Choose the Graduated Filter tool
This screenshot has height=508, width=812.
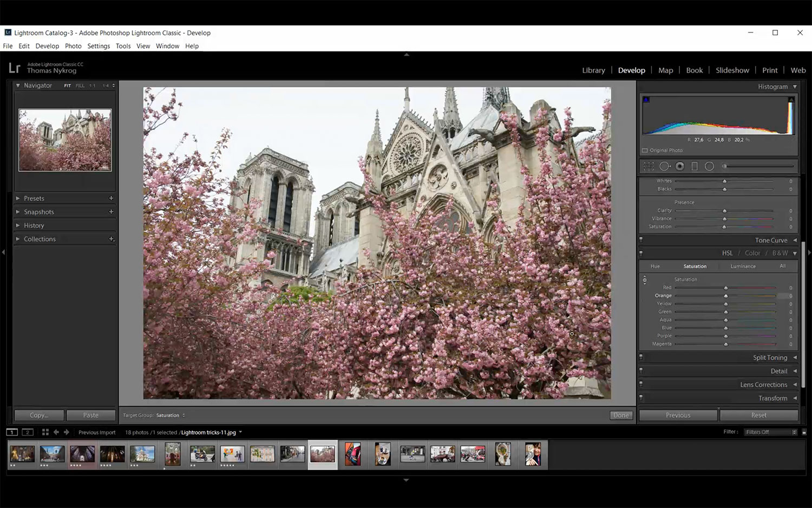[x=695, y=166]
